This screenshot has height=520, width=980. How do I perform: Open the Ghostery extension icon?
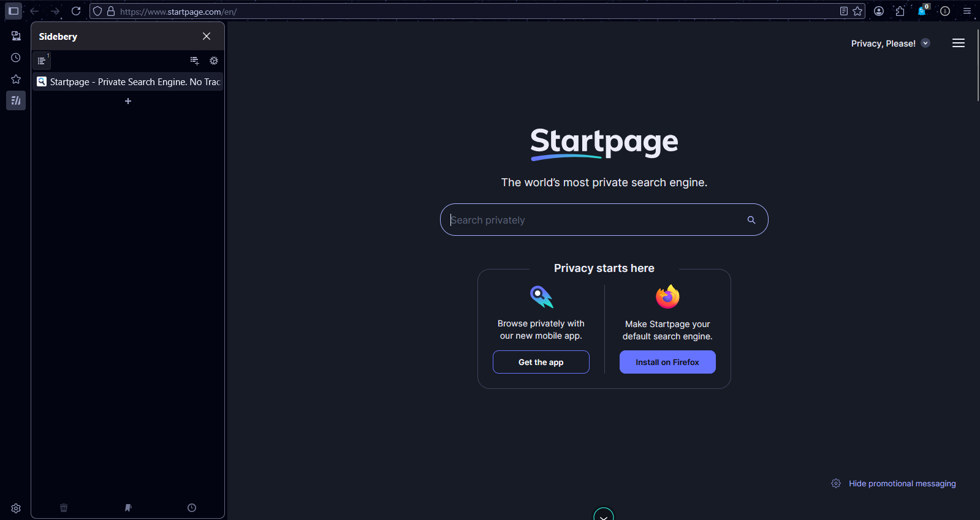tap(922, 11)
